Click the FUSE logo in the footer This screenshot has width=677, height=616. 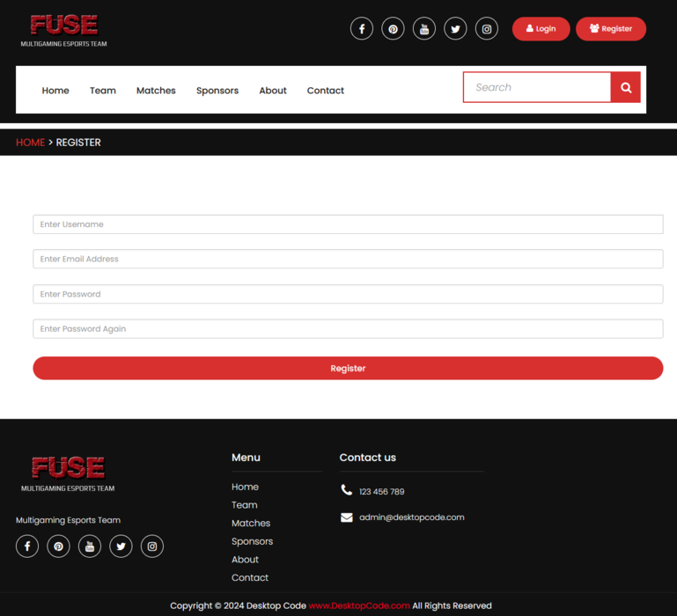click(68, 474)
